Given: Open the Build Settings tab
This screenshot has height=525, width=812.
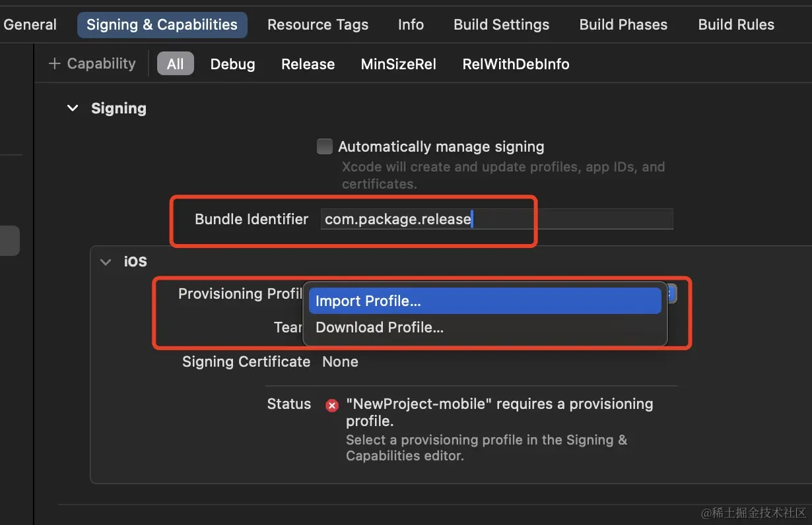Looking at the screenshot, I should 501,24.
